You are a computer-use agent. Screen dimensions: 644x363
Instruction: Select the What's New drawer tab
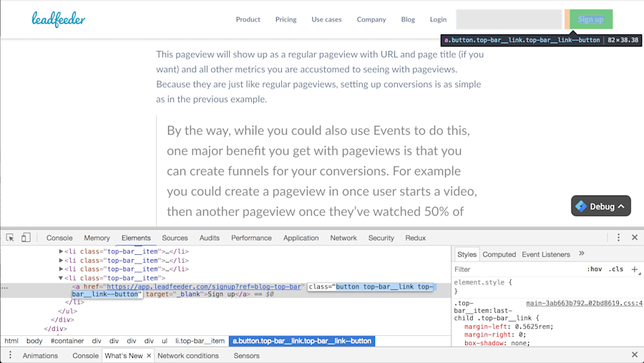pos(124,356)
